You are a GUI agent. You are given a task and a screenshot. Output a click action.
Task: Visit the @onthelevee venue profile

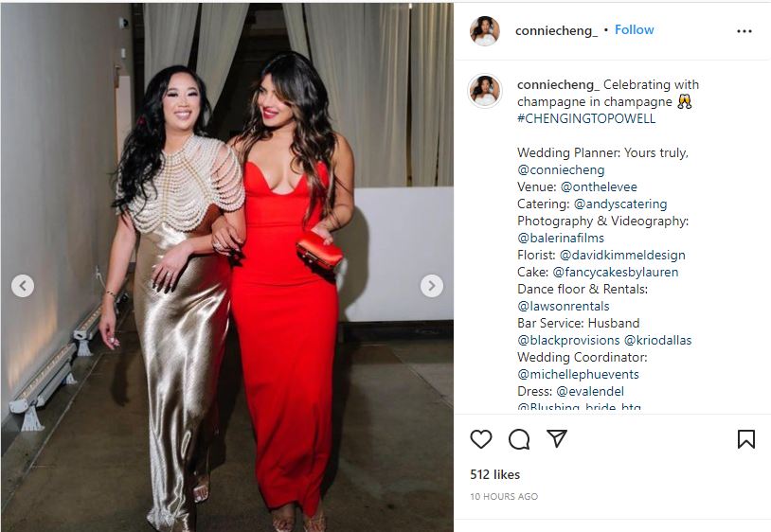(x=599, y=186)
